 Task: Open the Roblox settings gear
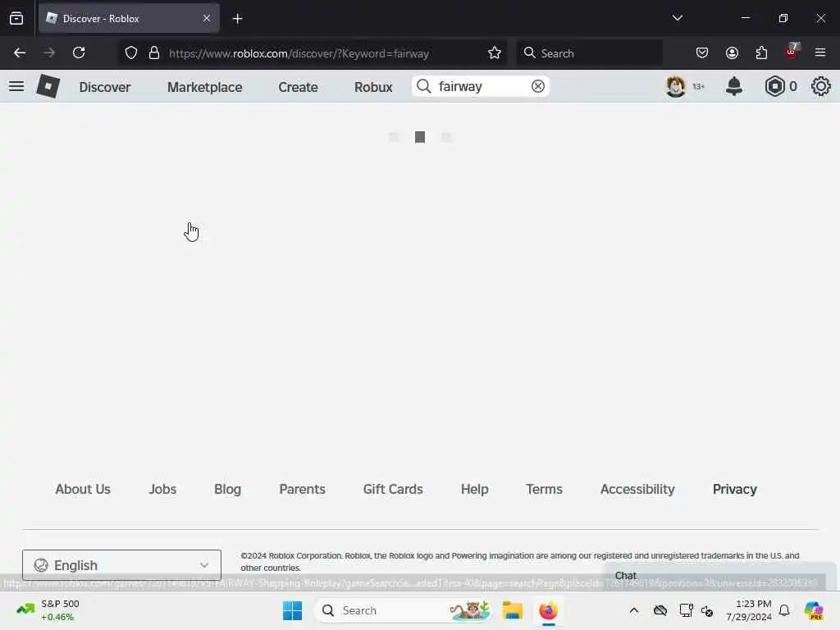click(820, 86)
